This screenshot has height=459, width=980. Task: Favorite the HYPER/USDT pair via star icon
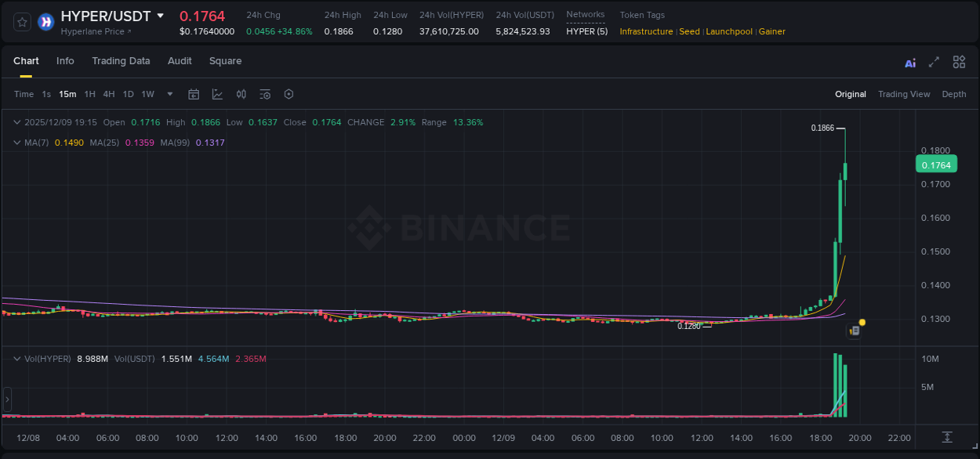point(22,22)
